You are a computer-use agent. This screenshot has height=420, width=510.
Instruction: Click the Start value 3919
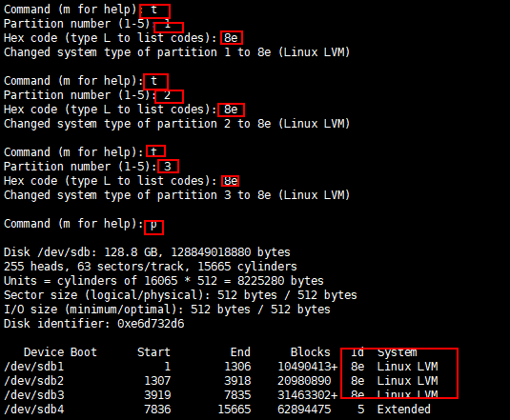tap(157, 395)
